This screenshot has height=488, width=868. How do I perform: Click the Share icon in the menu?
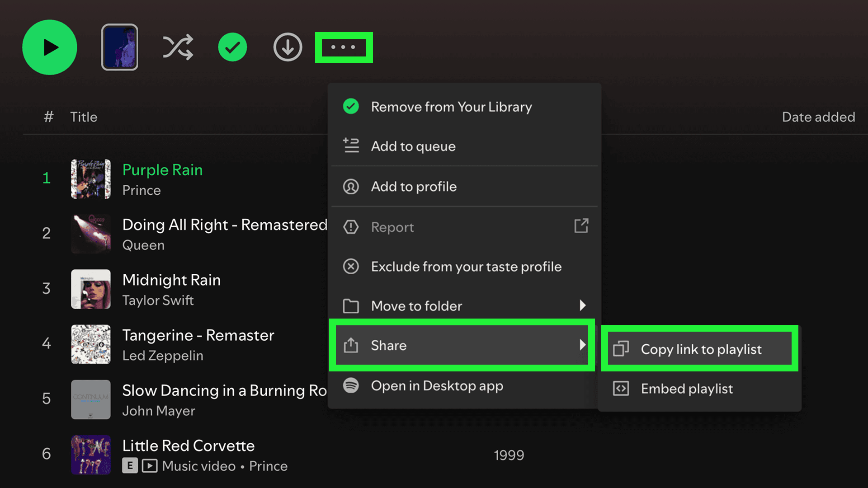pos(351,345)
